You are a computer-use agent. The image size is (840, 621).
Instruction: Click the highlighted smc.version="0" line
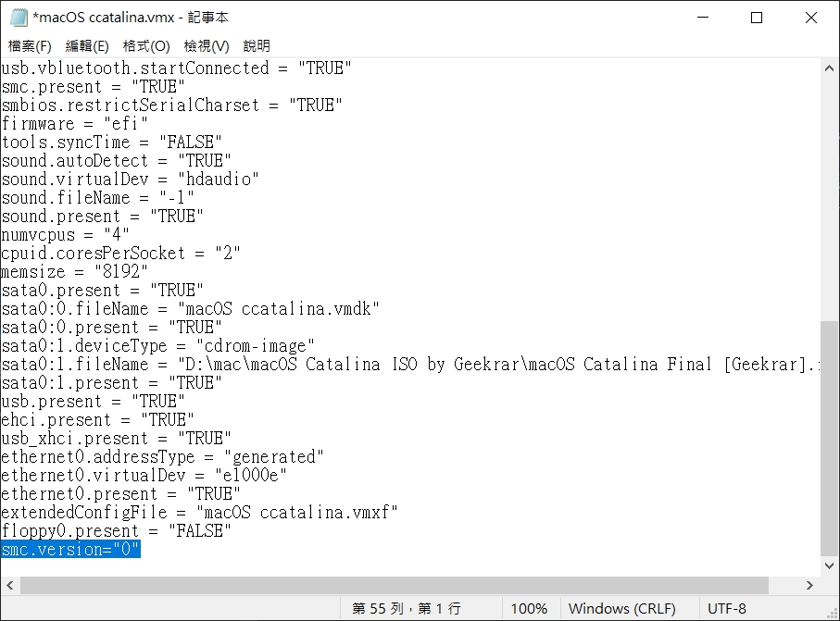click(70, 550)
